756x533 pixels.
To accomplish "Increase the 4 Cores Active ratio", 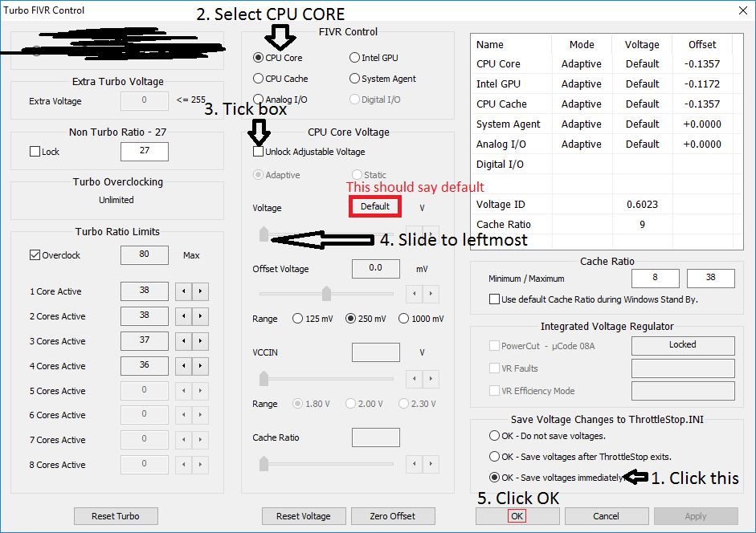I will pyautogui.click(x=201, y=366).
